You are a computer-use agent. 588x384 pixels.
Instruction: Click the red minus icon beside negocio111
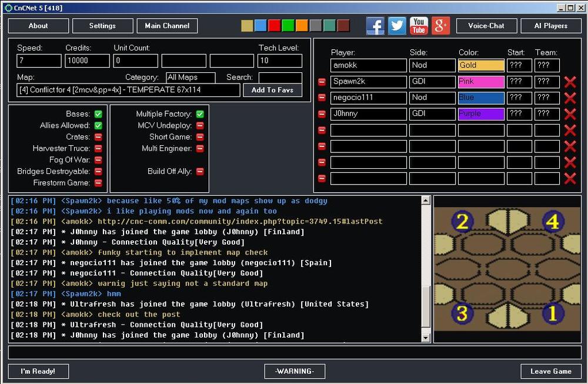(x=322, y=98)
